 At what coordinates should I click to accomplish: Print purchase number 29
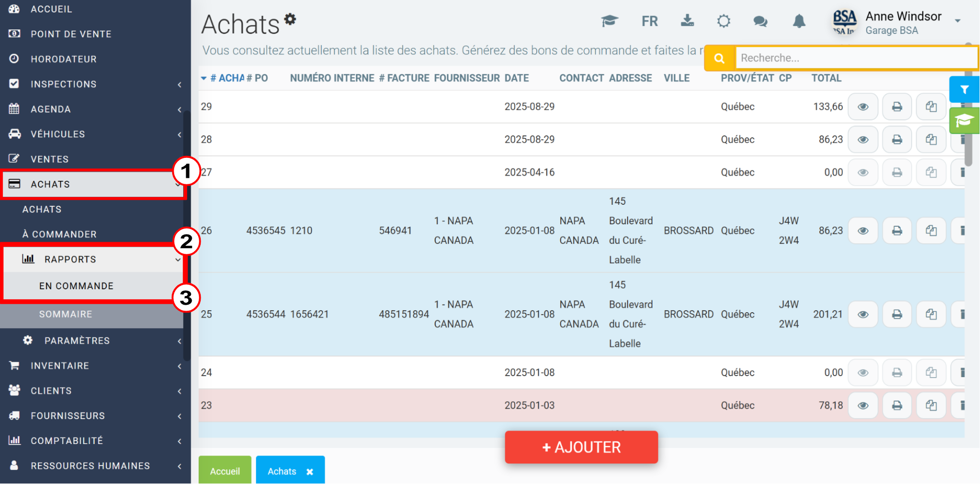coord(897,107)
